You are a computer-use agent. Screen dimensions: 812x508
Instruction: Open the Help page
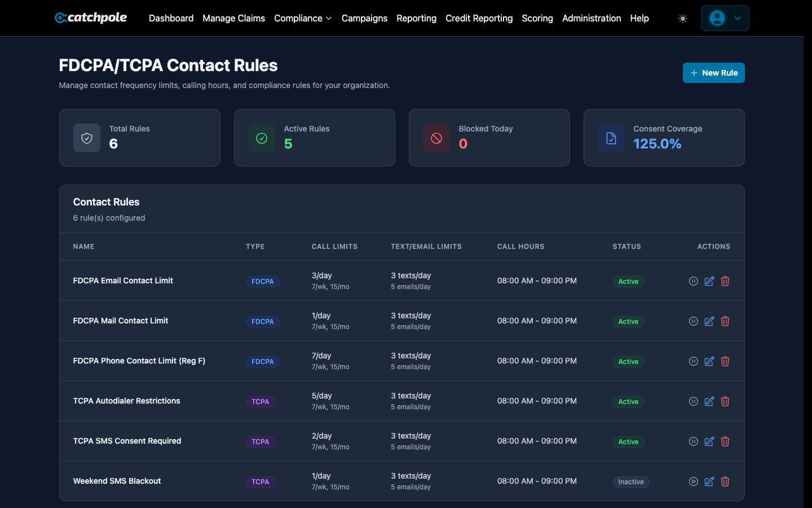[639, 18]
